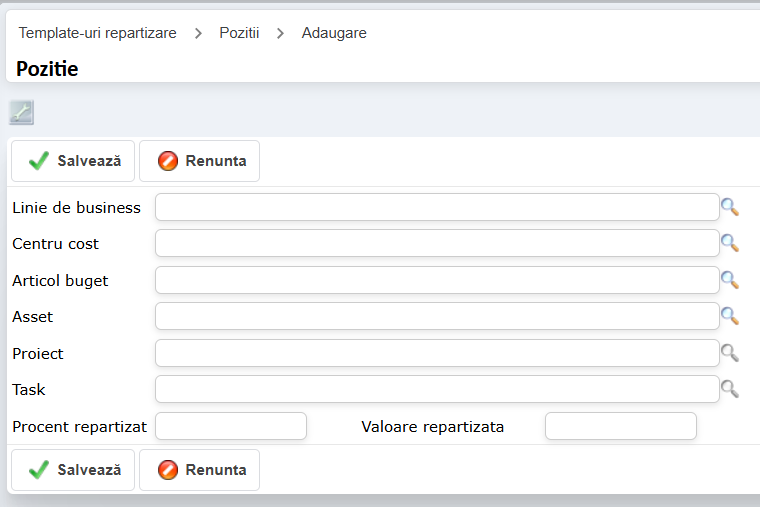This screenshot has height=507, width=760.
Task: Click the bottom Salvează button
Action: click(73, 470)
